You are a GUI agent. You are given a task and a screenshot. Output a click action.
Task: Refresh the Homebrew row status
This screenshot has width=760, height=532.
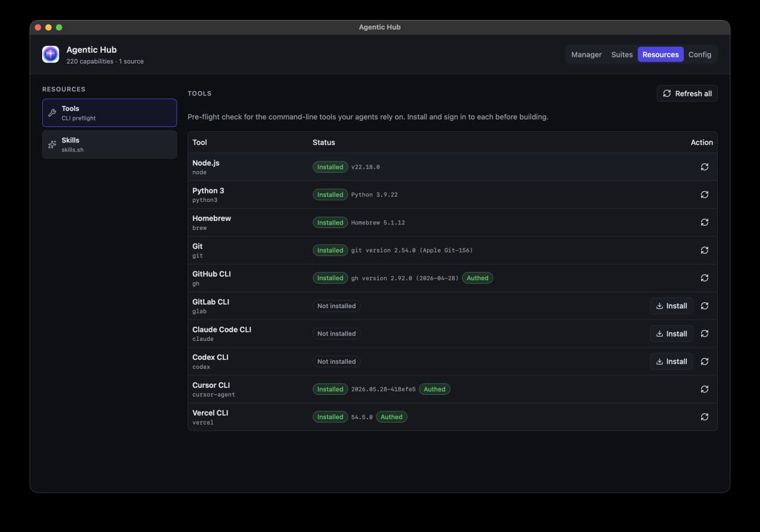pos(705,222)
